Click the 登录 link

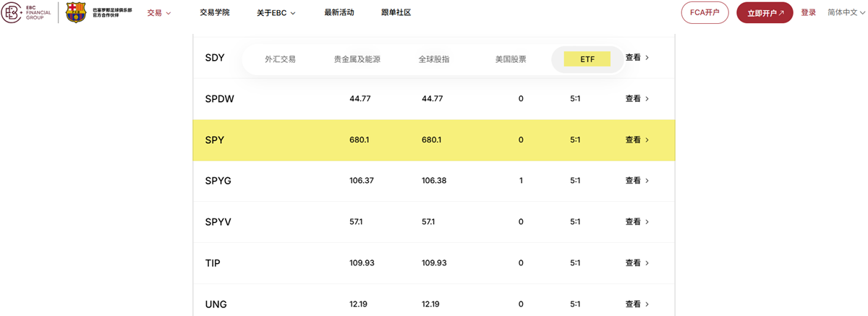click(809, 13)
